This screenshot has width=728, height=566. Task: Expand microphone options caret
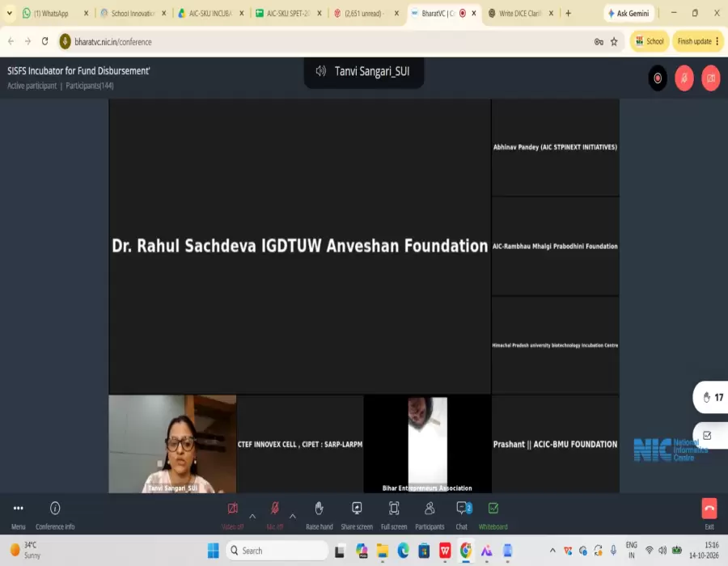(293, 516)
